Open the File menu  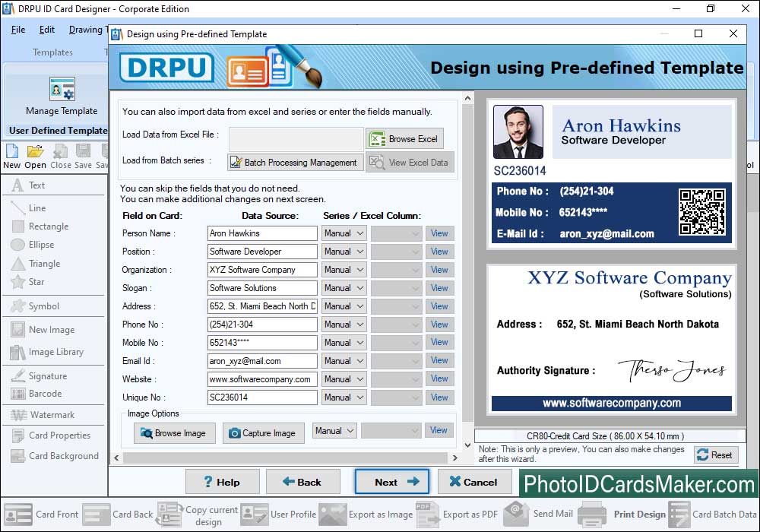click(x=18, y=30)
